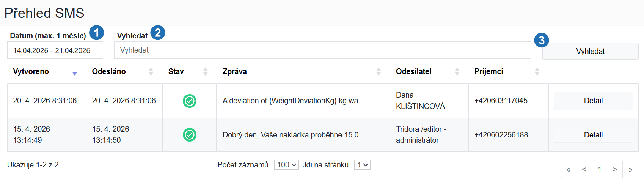The image size is (644, 183).
Task: Open Detail for the 15. 4. 2026 message
Action: 593,135
